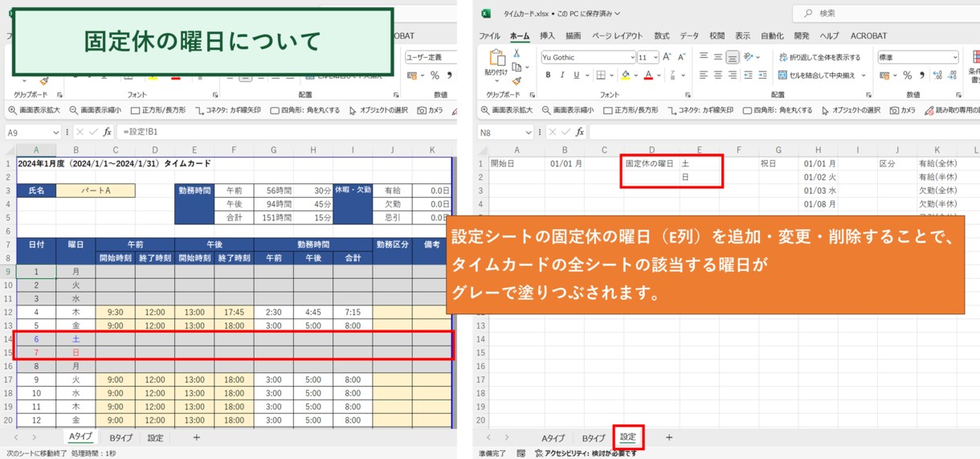Click セルを結合して中央揃え merge button
980x459 pixels.
pos(818,75)
